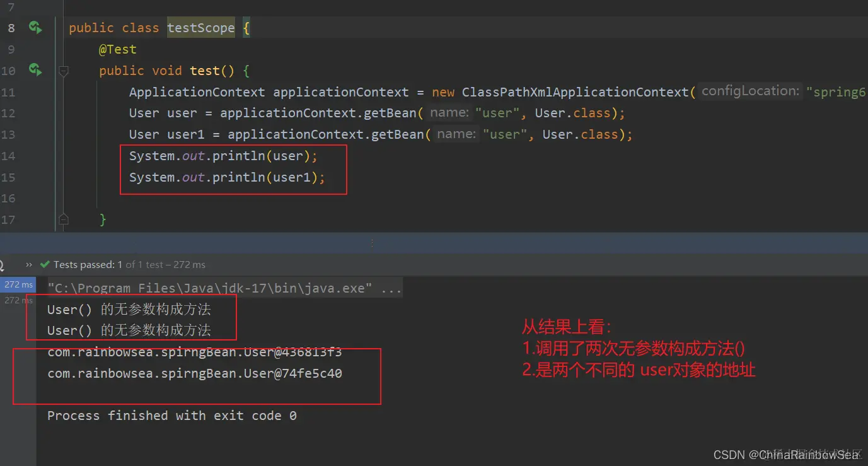Click line number 12 in the gutter
868x466 pixels.
coord(8,114)
